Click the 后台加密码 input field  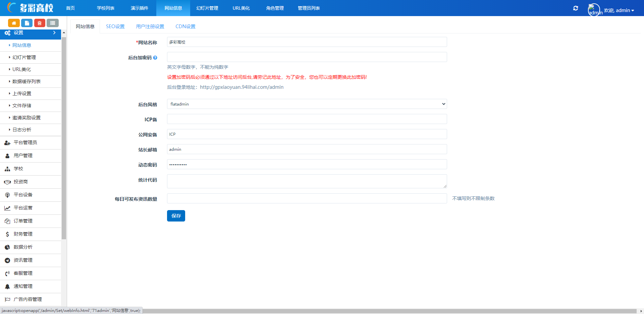307,57
